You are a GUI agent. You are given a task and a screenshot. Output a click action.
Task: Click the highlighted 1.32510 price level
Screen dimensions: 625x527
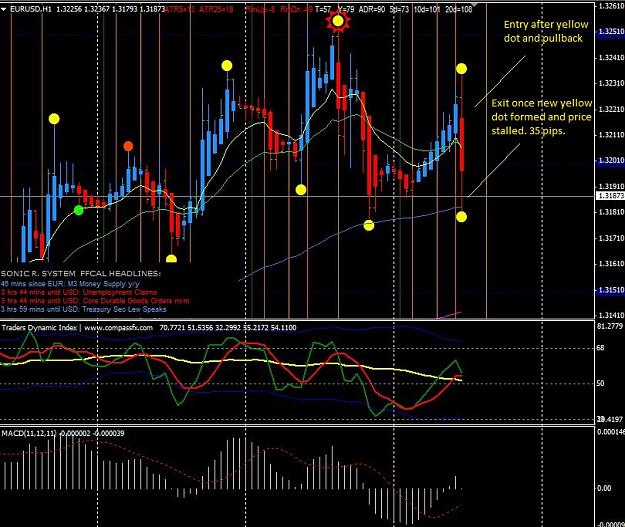pyautogui.click(x=610, y=31)
